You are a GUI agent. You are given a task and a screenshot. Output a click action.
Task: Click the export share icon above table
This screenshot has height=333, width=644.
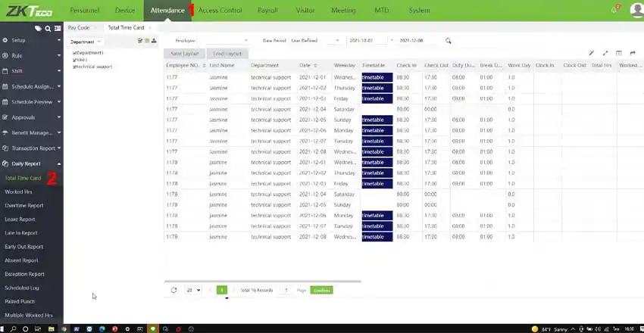point(633,53)
